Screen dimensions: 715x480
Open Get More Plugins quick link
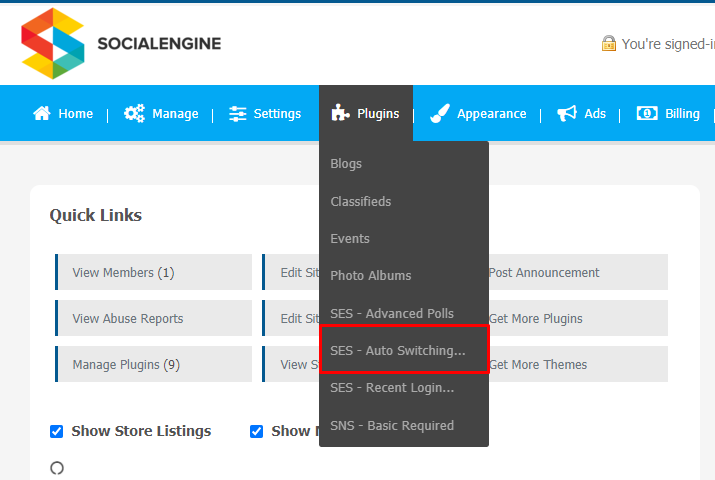pos(578,318)
